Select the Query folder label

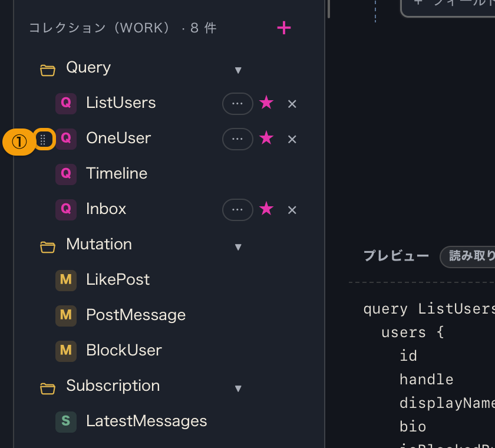point(88,68)
